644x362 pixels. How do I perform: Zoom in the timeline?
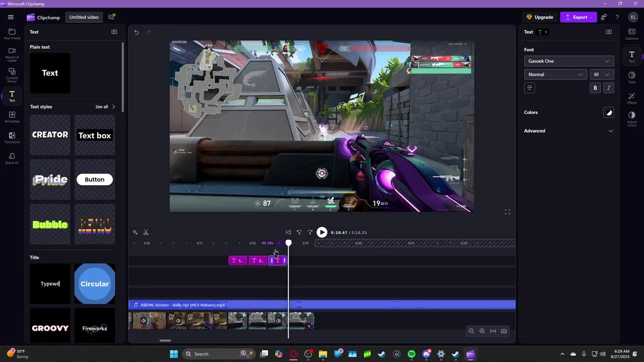click(x=482, y=331)
